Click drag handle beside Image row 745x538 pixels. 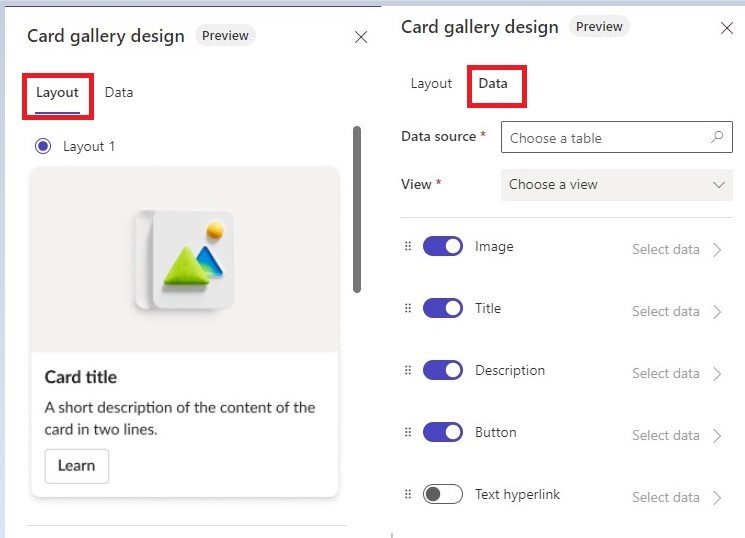click(408, 246)
